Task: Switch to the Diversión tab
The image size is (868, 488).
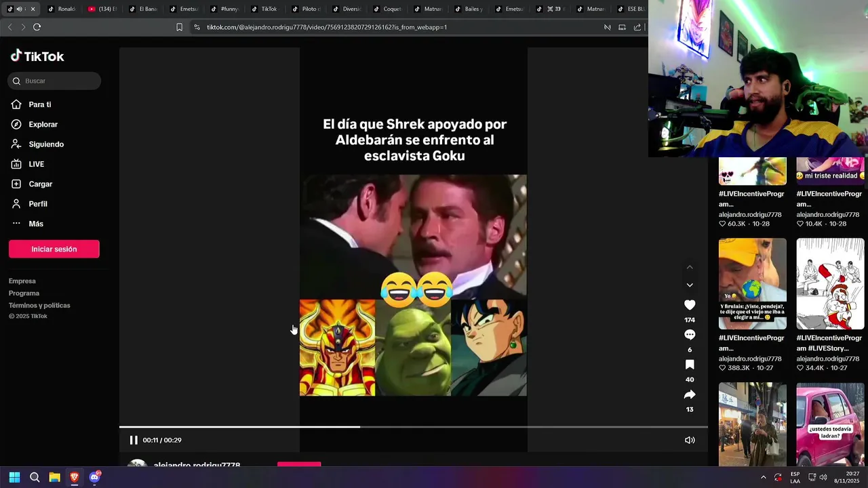Action: point(347,9)
